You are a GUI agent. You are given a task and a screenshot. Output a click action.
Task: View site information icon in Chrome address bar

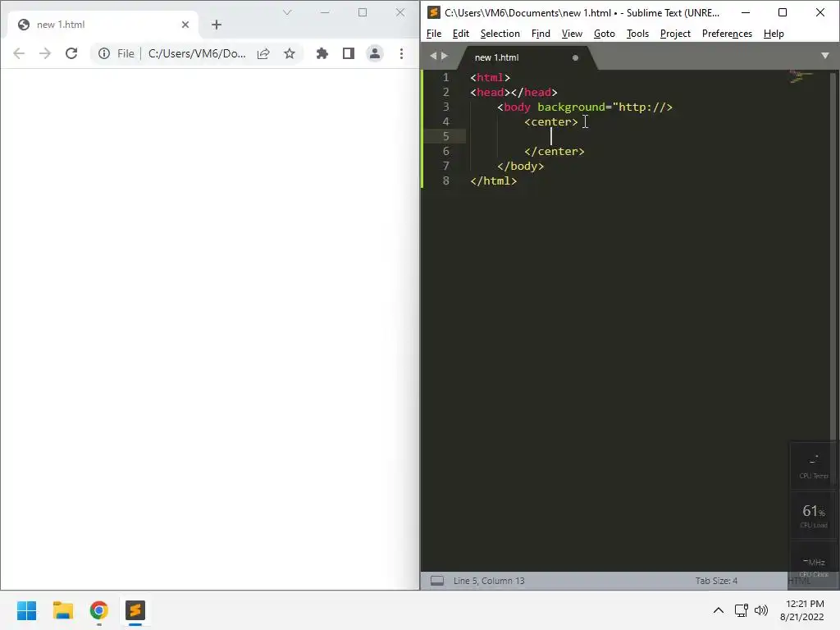[x=104, y=53]
